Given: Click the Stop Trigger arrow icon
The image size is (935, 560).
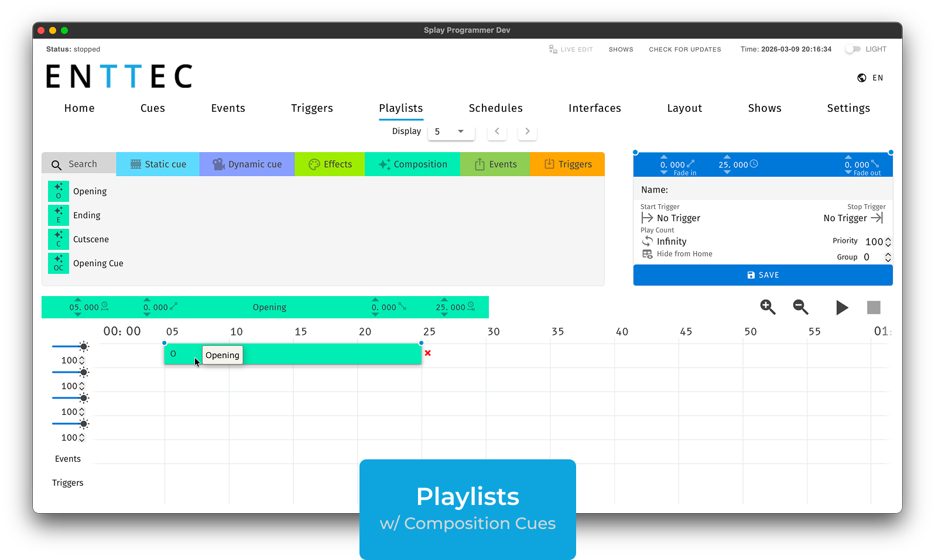Looking at the screenshot, I should 876,218.
